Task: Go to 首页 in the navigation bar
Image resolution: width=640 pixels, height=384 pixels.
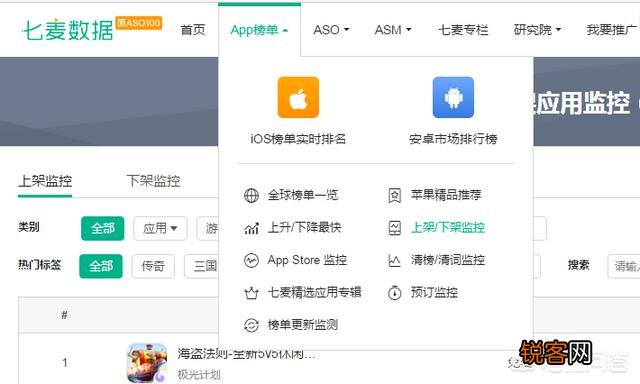Action: pyautogui.click(x=193, y=30)
